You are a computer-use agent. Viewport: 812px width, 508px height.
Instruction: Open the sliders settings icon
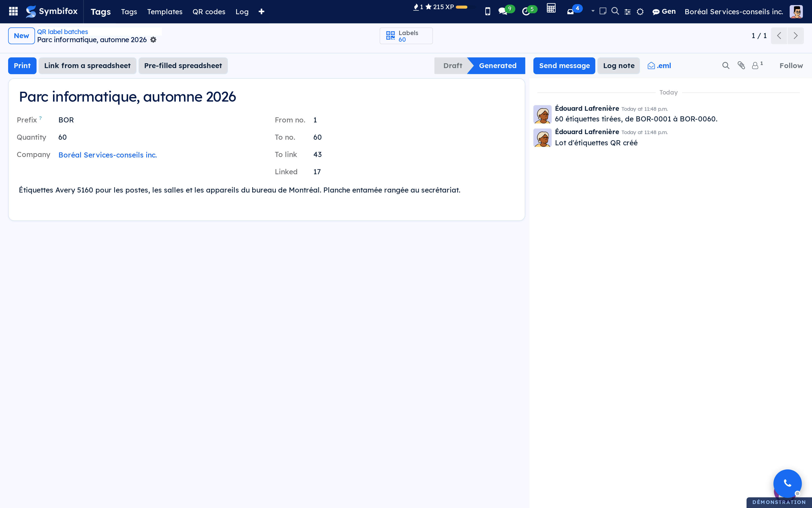[x=628, y=12]
